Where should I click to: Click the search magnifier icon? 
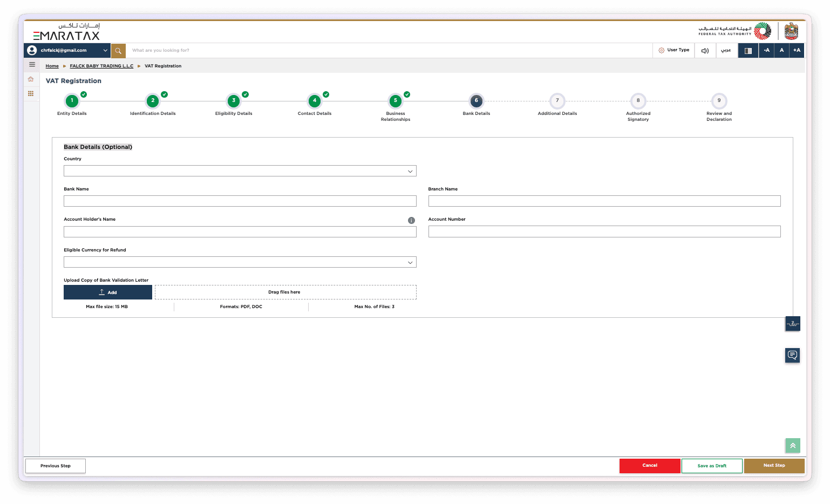[118, 51]
